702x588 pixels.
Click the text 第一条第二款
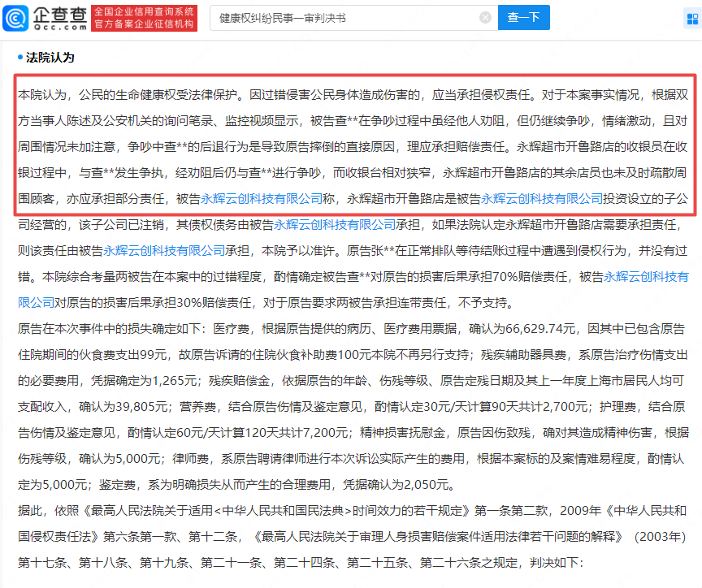511,511
